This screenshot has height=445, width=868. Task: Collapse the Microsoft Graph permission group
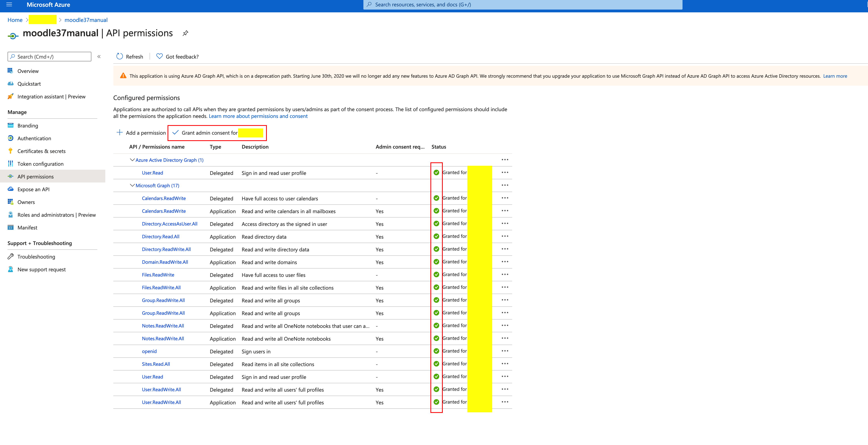pyautogui.click(x=132, y=185)
